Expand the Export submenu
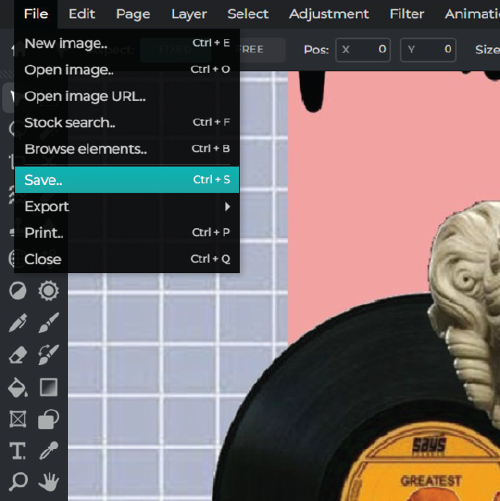 pyautogui.click(x=127, y=206)
